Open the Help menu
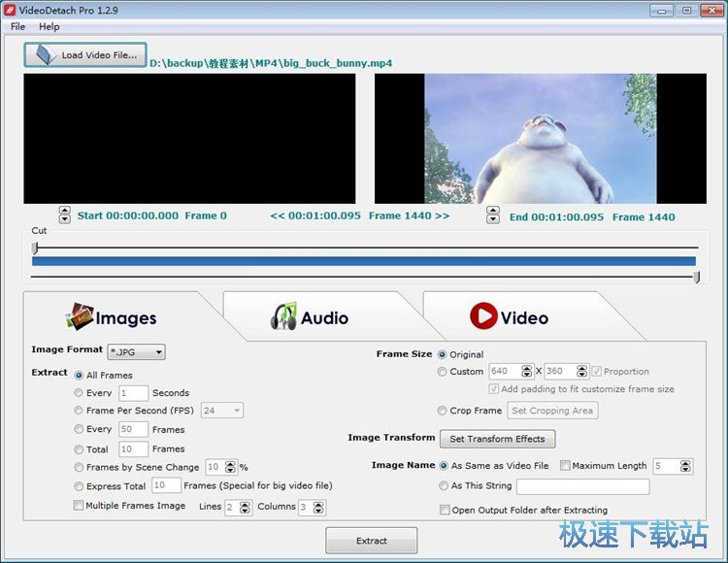 tap(50, 26)
